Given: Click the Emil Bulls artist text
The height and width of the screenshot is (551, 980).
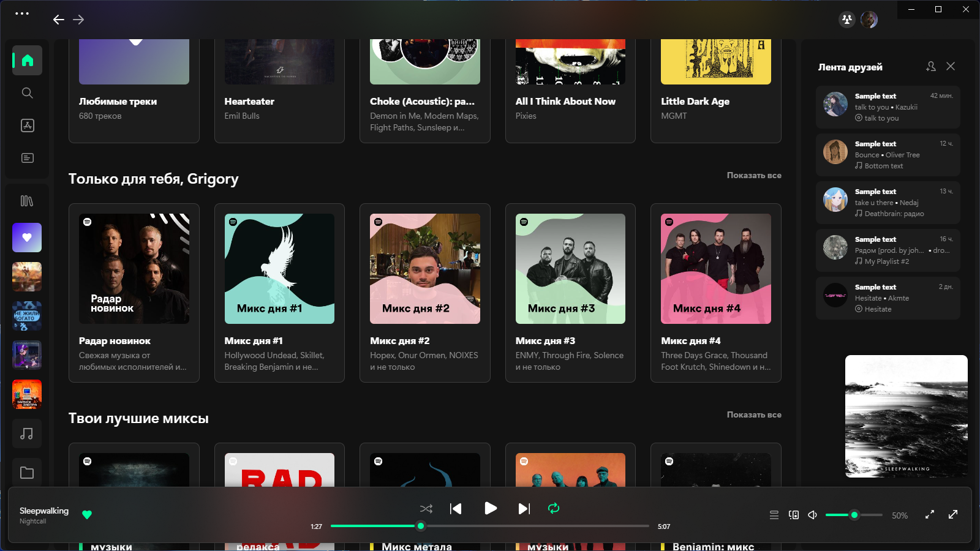Looking at the screenshot, I should click(x=242, y=116).
